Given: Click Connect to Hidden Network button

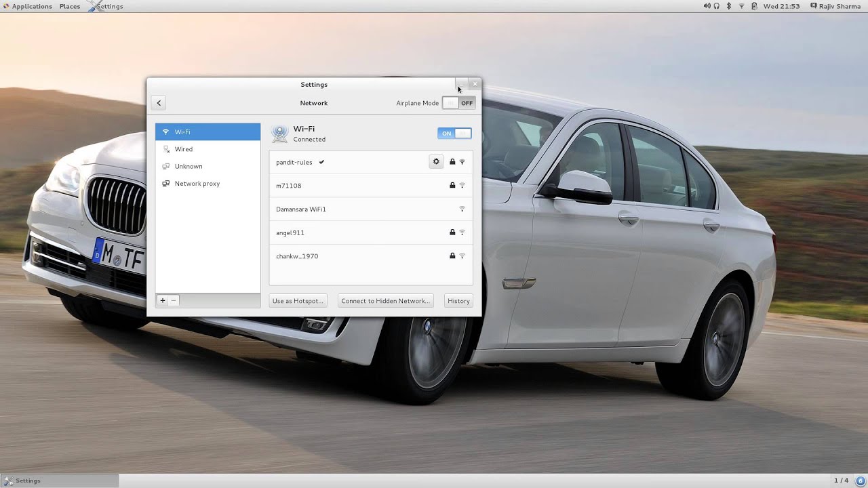Looking at the screenshot, I should pos(385,301).
